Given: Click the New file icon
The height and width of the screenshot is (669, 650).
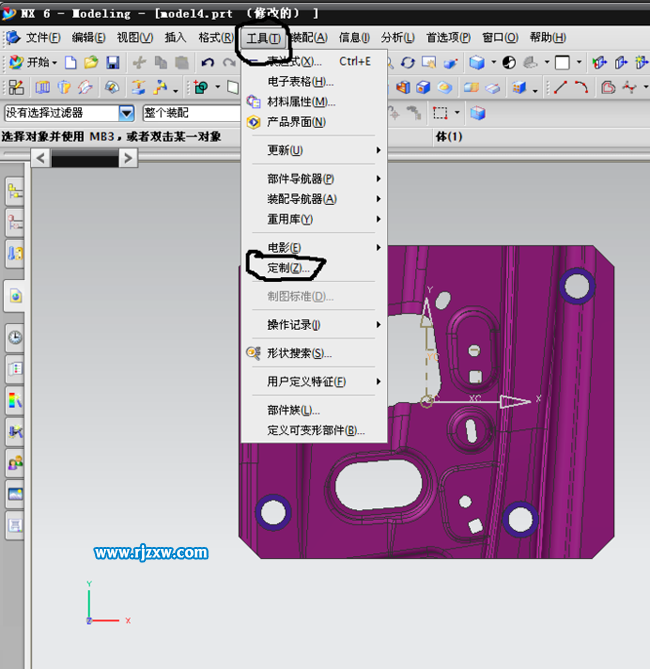Looking at the screenshot, I should [x=71, y=63].
